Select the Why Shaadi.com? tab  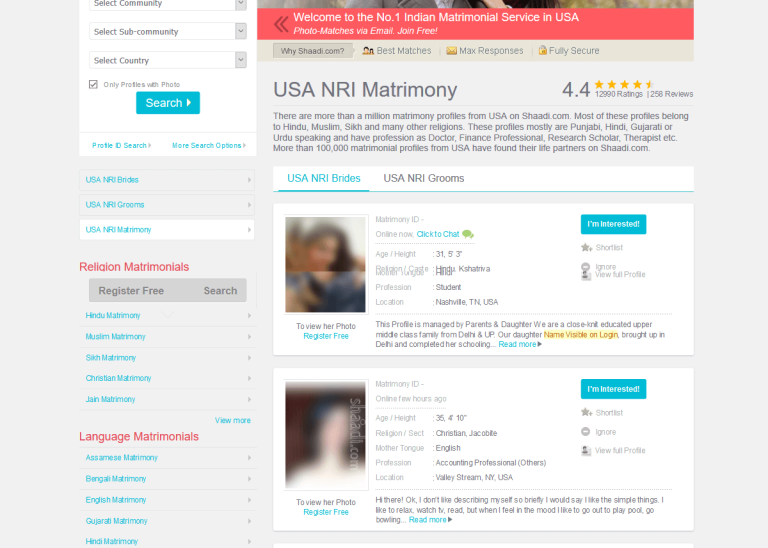312,51
